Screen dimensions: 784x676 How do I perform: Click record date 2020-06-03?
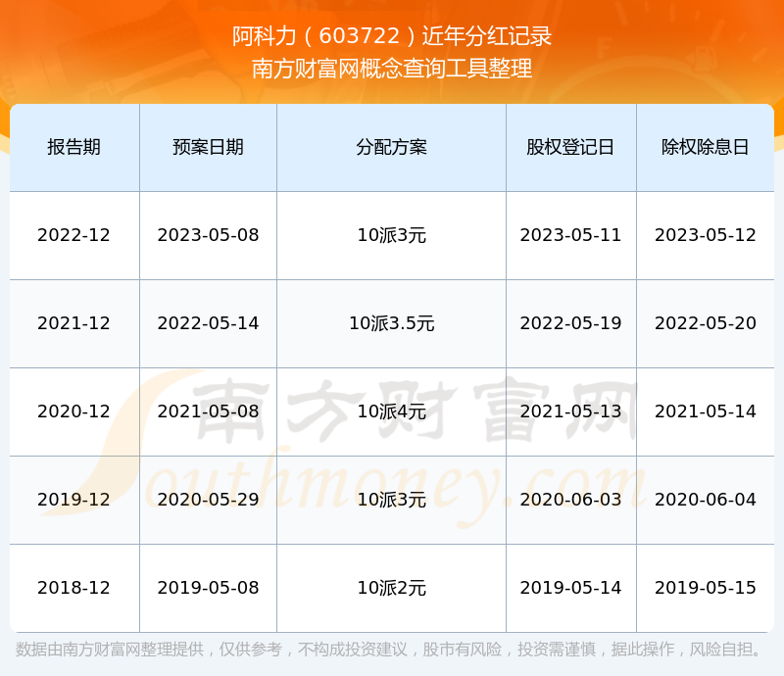click(x=570, y=500)
